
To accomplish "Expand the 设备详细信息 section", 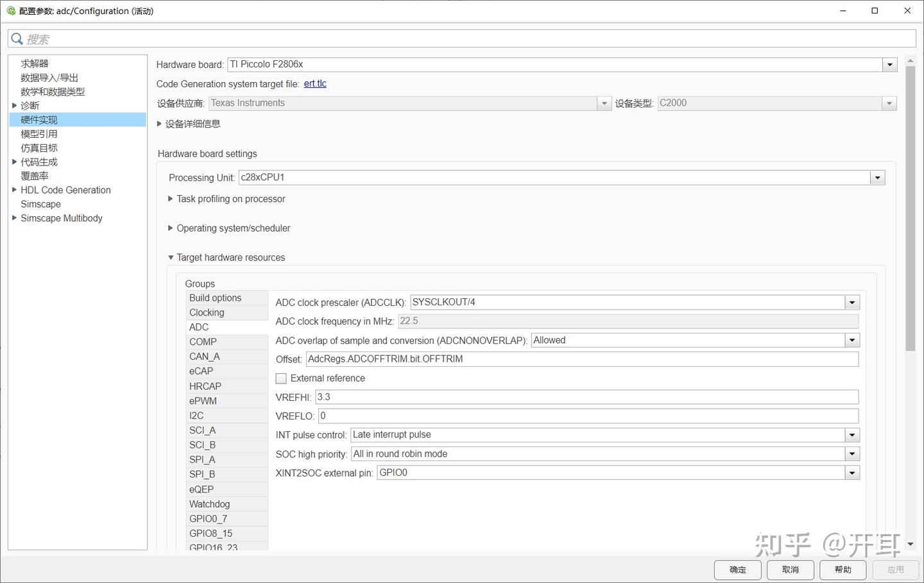I will click(x=159, y=123).
